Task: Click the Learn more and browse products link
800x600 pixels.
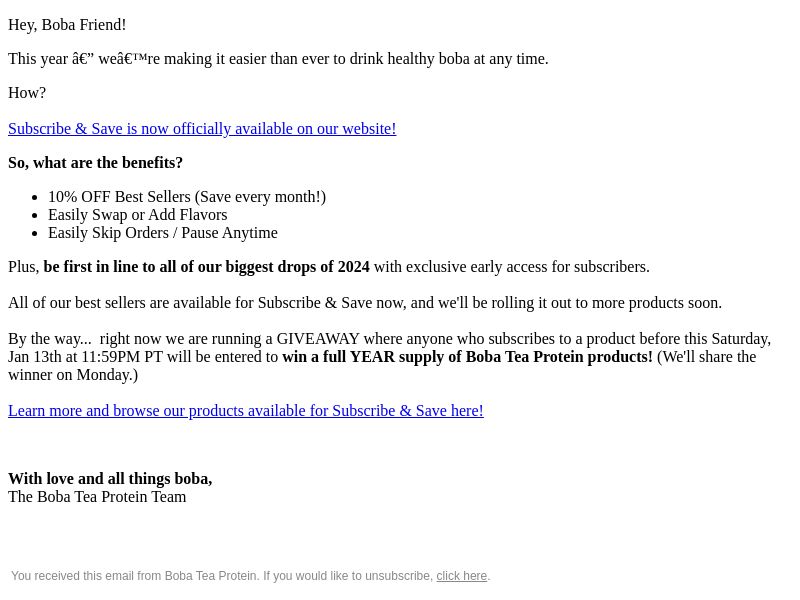Action: [245, 410]
